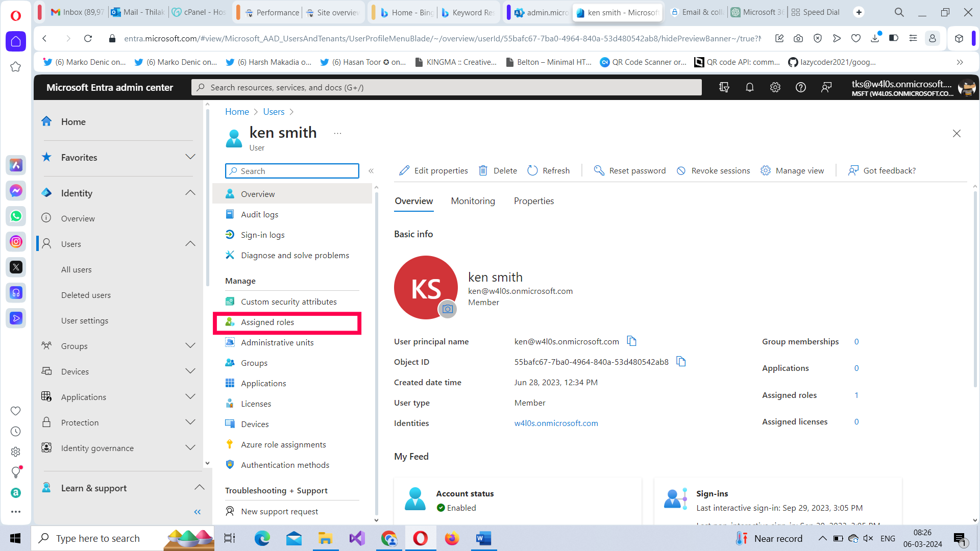Click Home breadcrumb link
980x551 pixels.
pyautogui.click(x=237, y=112)
